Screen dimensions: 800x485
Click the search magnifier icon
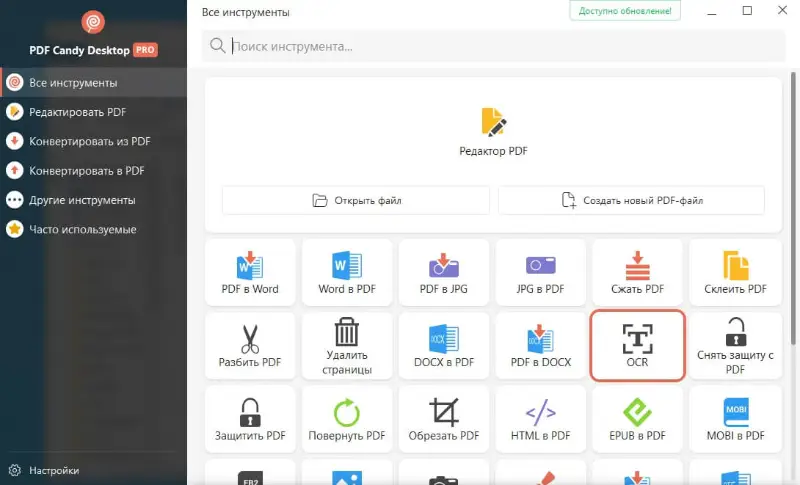(x=217, y=46)
